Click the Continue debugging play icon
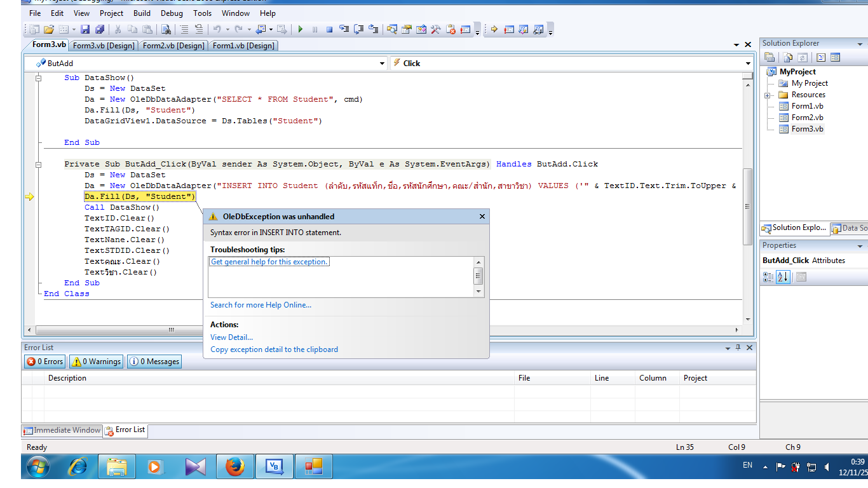Image resolution: width=868 pixels, height=488 pixels. point(301,29)
